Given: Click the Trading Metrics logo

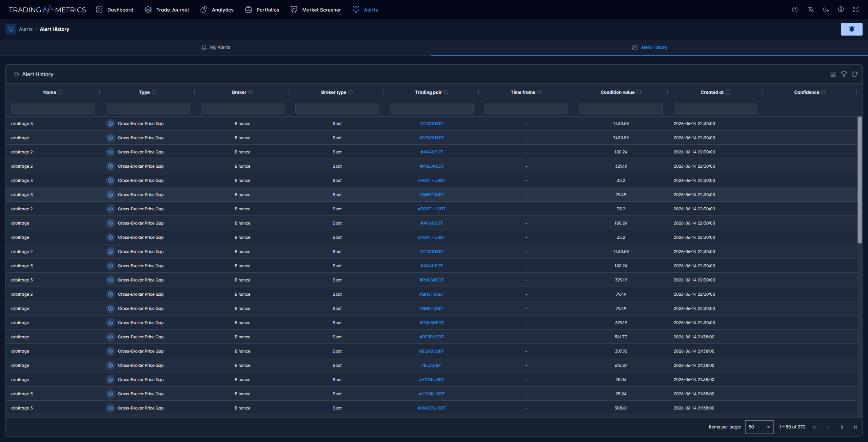Looking at the screenshot, I should click(47, 9).
